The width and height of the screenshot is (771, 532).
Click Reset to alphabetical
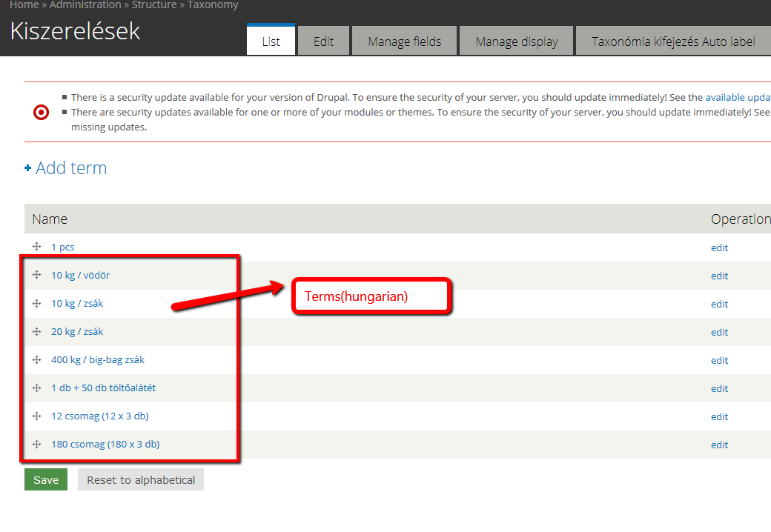140,479
